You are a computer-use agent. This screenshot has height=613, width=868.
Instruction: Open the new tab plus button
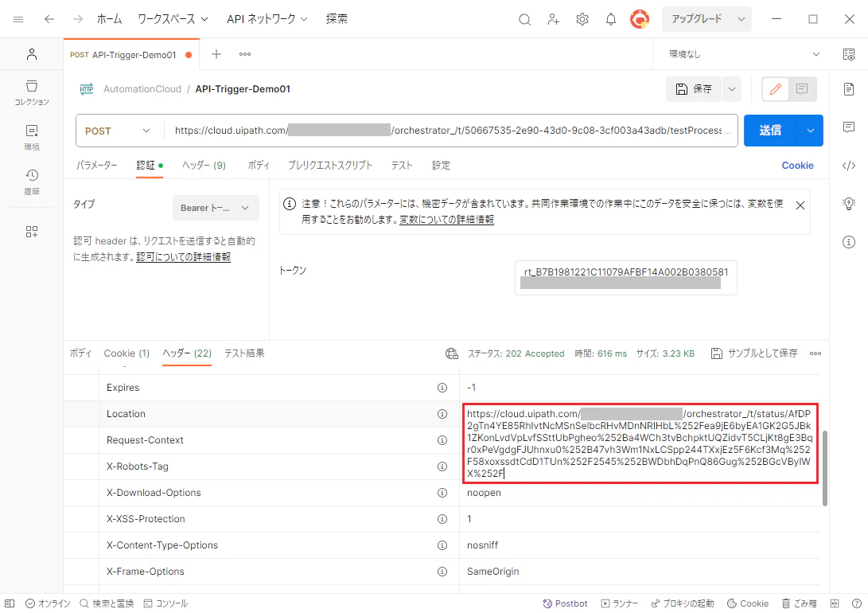tap(216, 53)
